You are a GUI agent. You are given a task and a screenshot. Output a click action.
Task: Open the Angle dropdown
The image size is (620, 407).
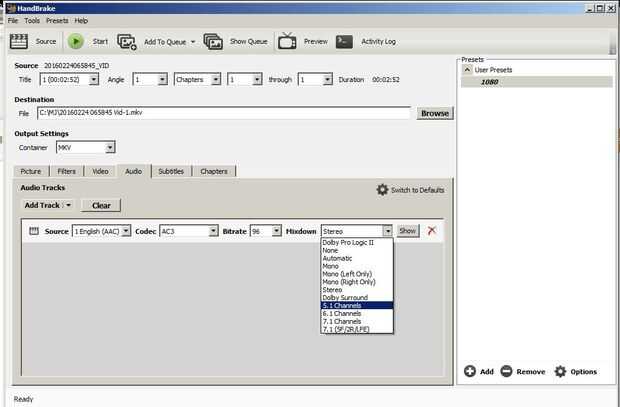163,80
